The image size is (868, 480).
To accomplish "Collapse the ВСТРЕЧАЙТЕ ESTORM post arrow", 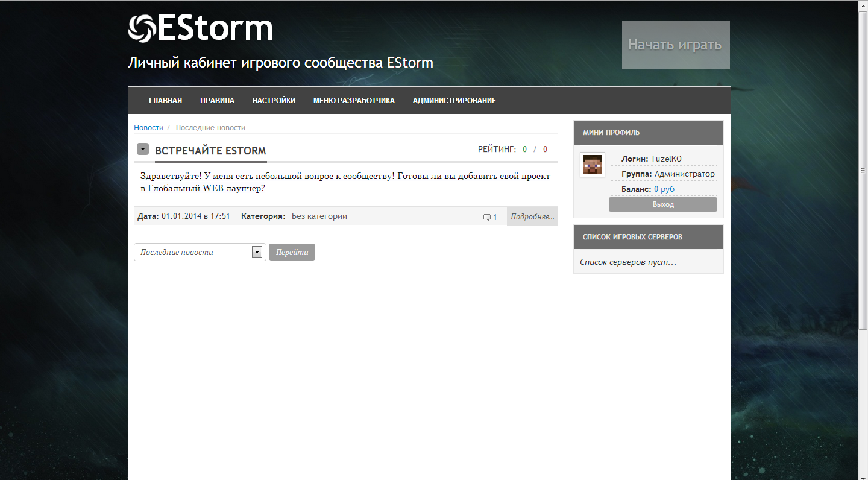I will tap(143, 149).
